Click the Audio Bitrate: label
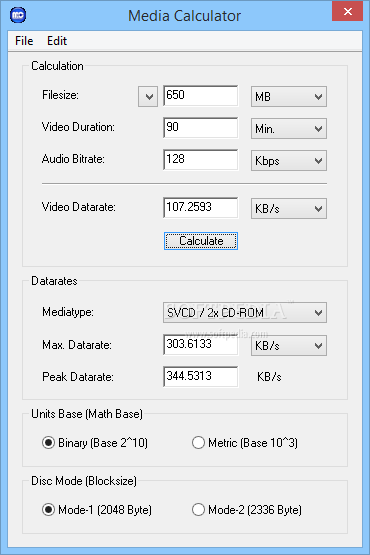 coord(73,159)
